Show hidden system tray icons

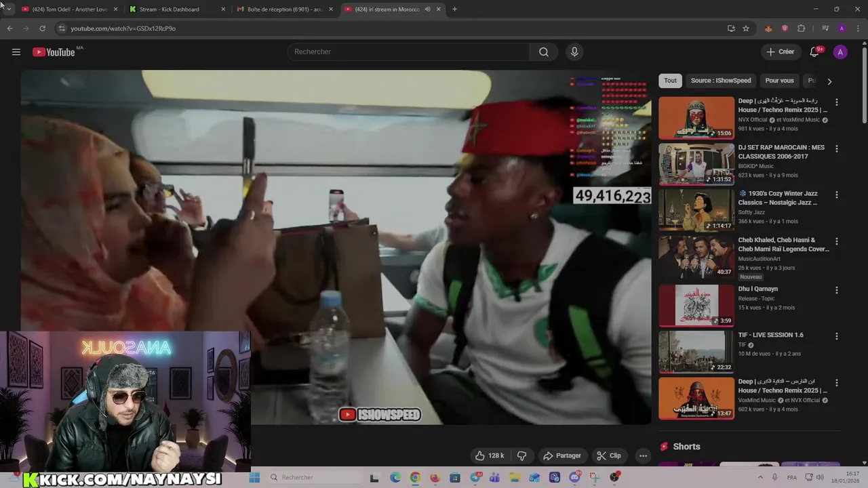coord(762,477)
